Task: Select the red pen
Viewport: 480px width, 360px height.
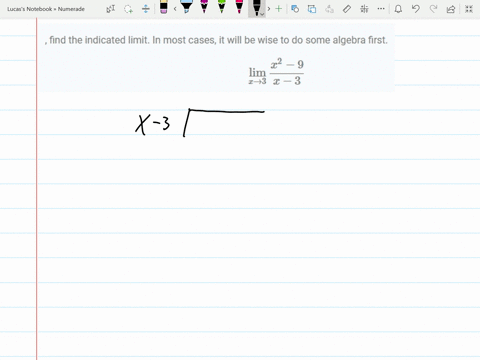Action: [x=239, y=7]
